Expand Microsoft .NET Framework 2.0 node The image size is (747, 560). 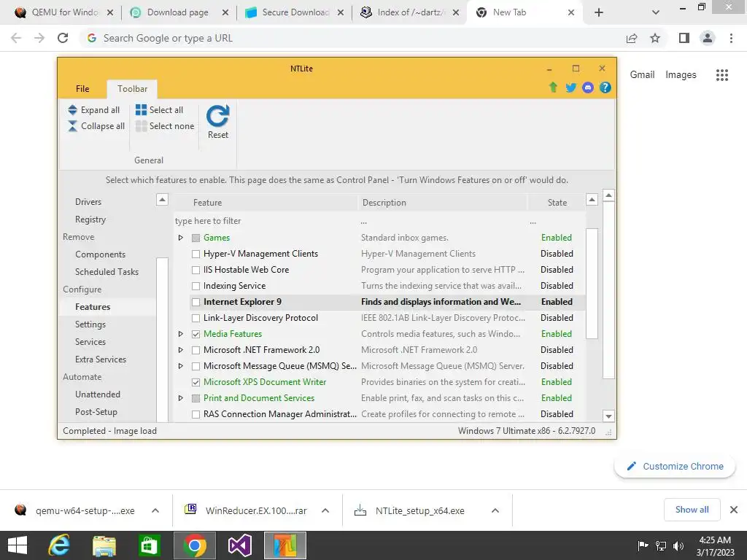click(181, 350)
